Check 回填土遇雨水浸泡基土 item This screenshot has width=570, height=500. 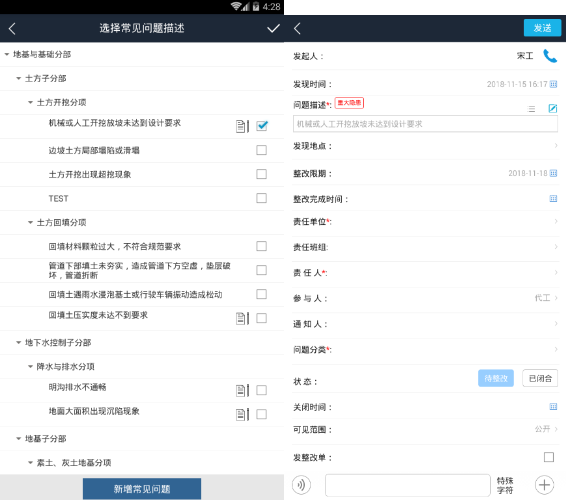(261, 294)
